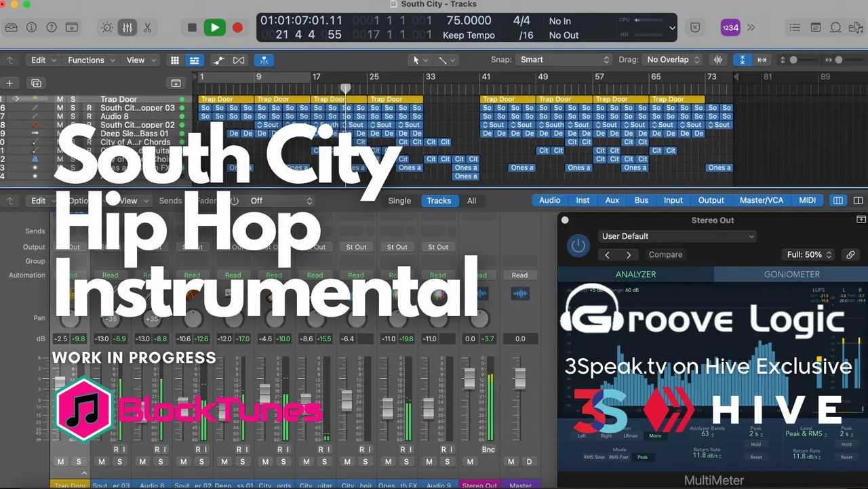Click the green Play button
868x489 pixels.
click(215, 28)
